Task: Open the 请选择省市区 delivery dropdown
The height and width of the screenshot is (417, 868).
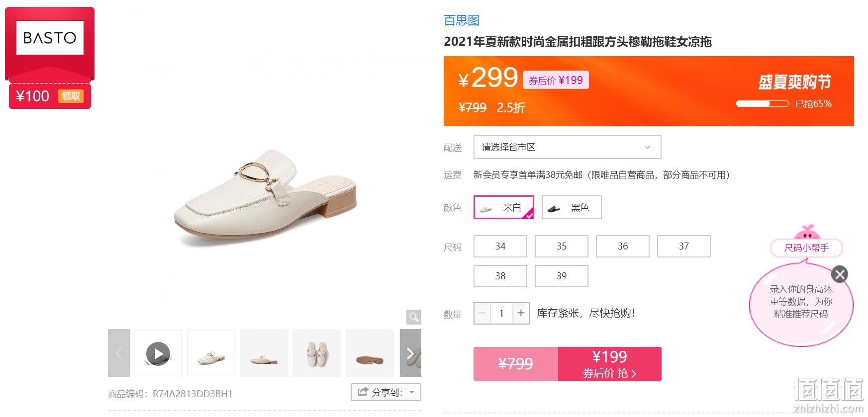Action: tap(567, 147)
